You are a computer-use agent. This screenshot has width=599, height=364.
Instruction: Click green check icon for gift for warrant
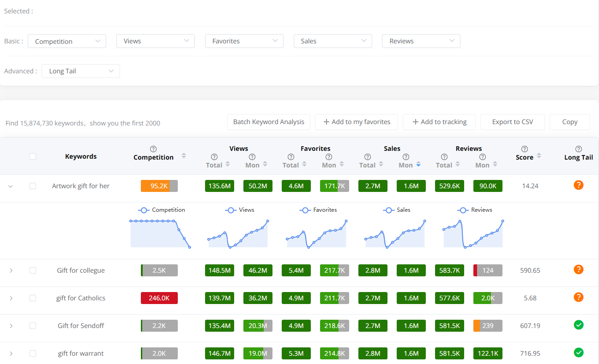[579, 352]
